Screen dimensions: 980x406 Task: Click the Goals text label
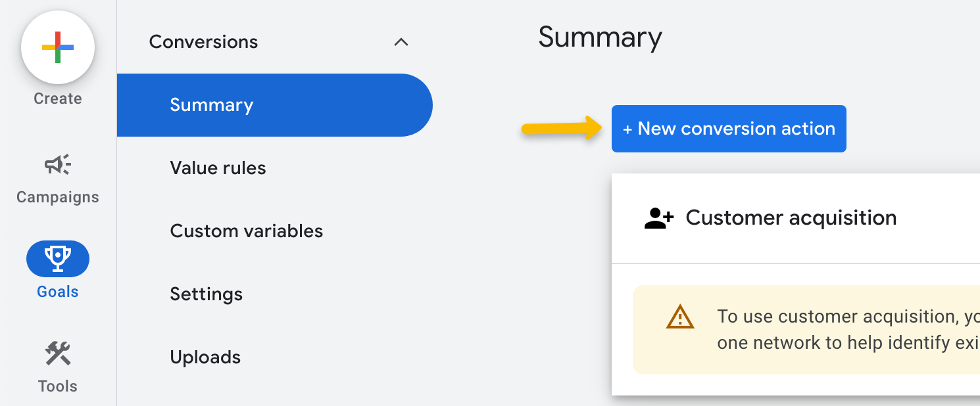pos(58,292)
